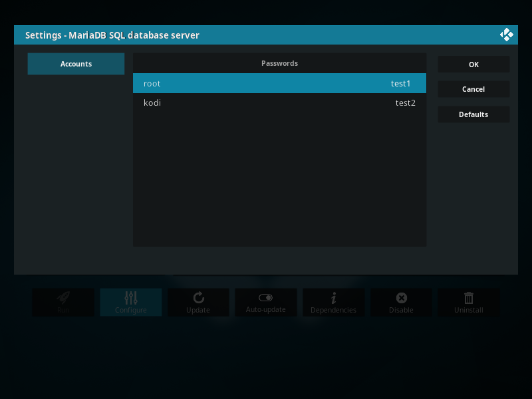
Task: Open Configure via the sliders icon
Action: tap(131, 298)
